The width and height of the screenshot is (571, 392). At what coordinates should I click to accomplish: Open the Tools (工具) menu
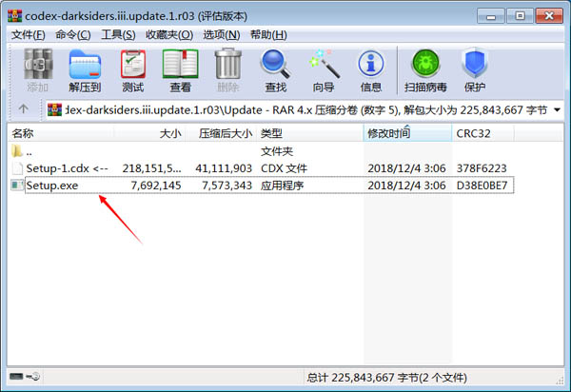pos(118,35)
